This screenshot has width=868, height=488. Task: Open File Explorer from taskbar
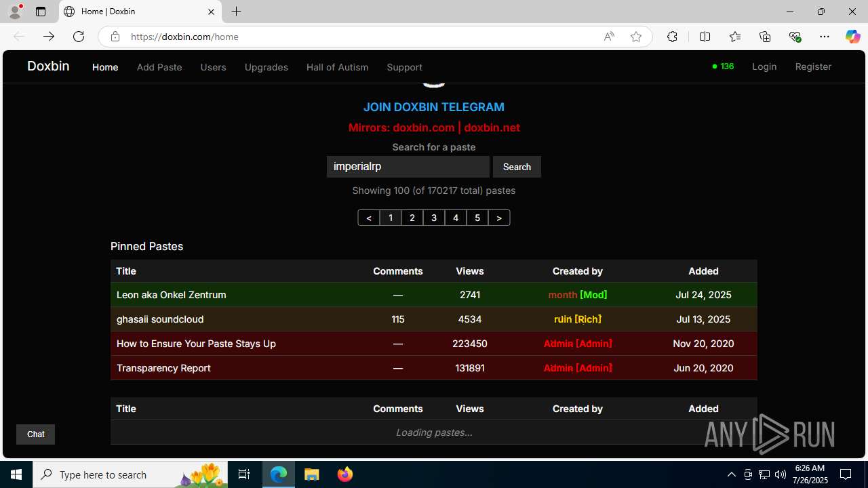pyautogui.click(x=312, y=474)
